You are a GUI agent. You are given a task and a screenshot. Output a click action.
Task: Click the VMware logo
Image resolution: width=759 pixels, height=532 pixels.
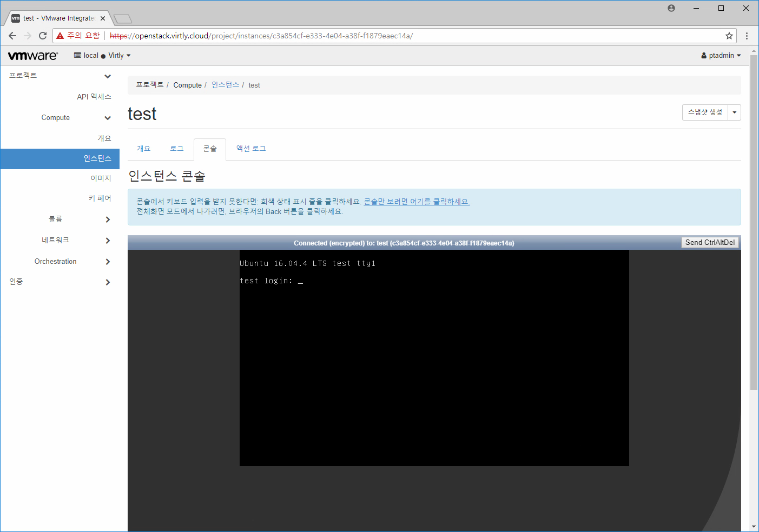(33, 56)
